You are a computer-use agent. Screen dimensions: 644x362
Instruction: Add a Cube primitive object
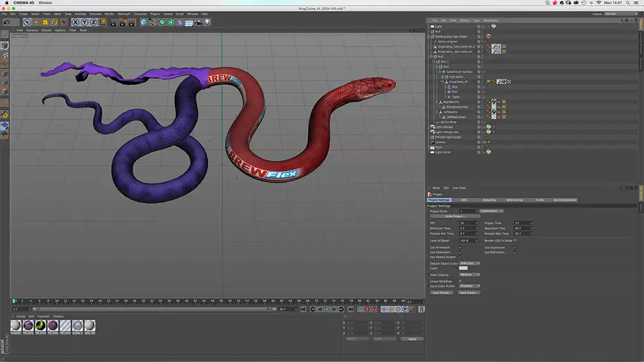[144, 22]
